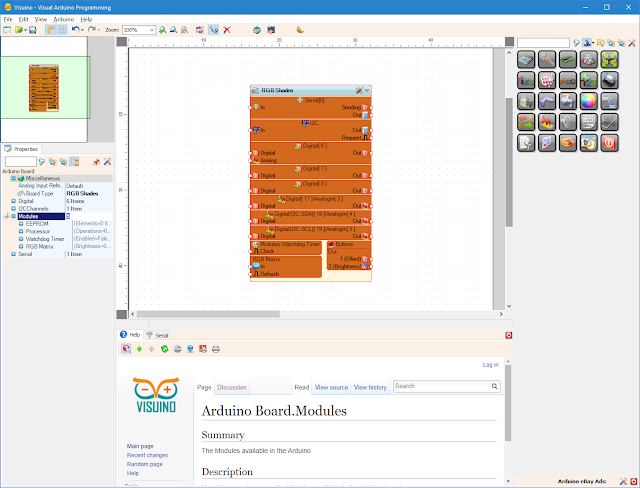
Task: Open the RGB Shades component tools icon
Action: (x=359, y=90)
